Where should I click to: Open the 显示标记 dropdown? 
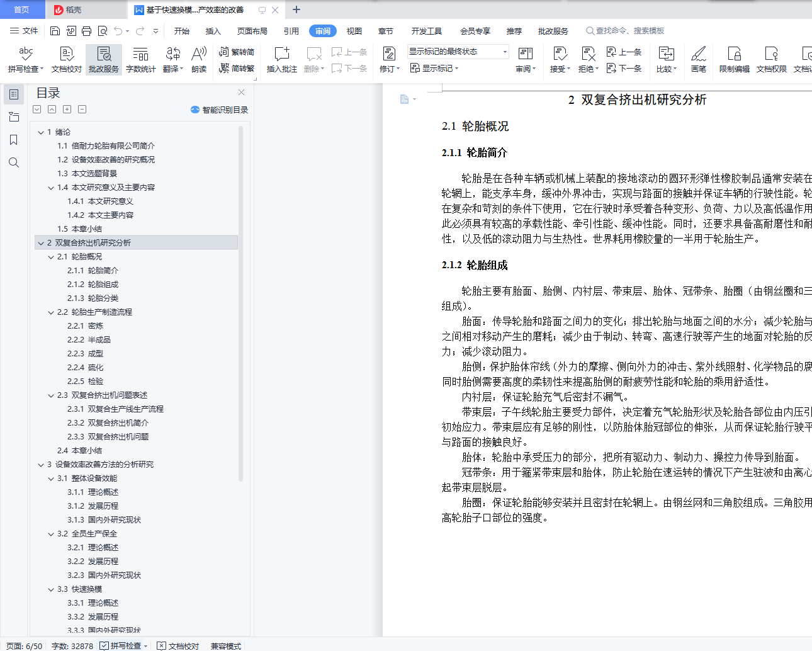pyautogui.click(x=434, y=68)
